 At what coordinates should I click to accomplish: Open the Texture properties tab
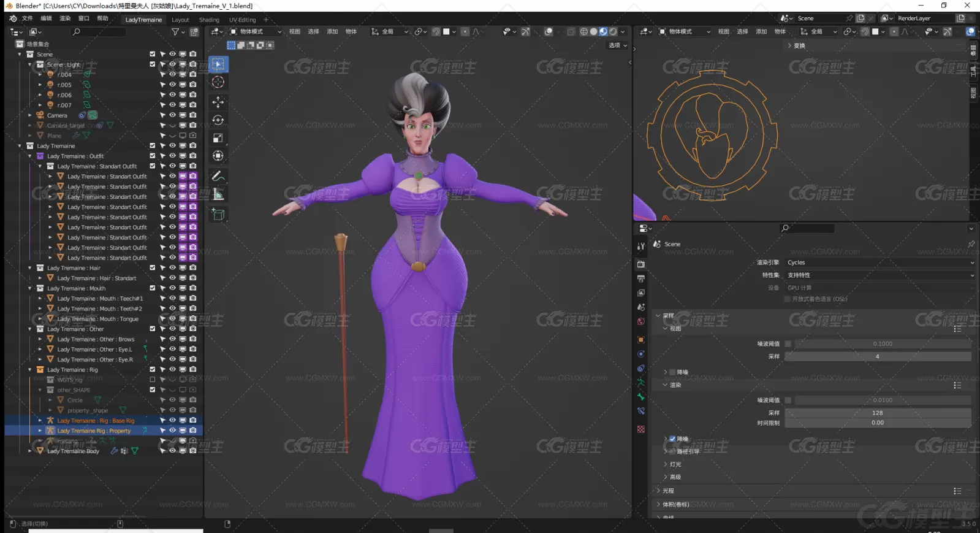coord(641,429)
